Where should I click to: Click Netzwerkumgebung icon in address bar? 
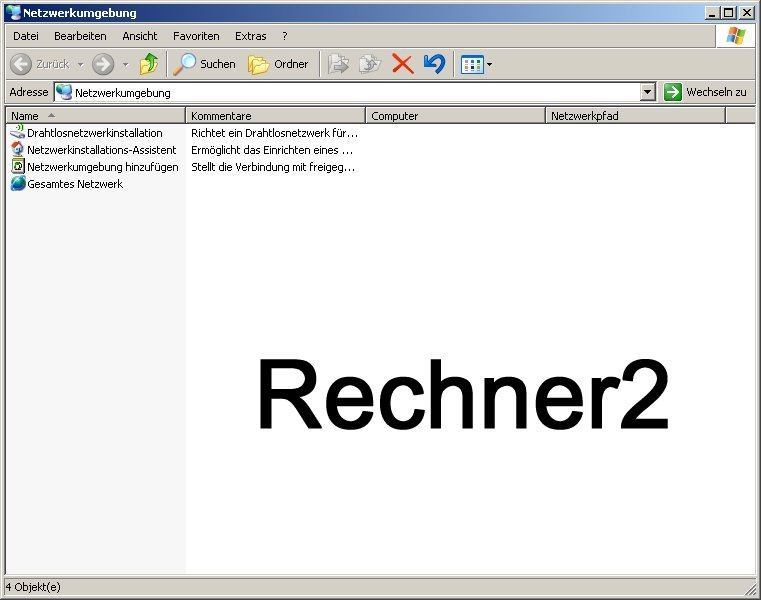click(64, 92)
